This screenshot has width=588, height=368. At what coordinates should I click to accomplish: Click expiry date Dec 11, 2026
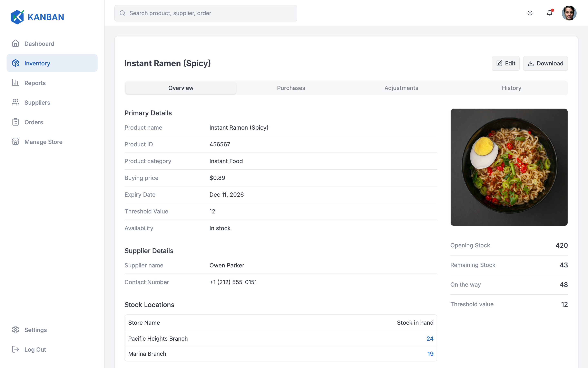pyautogui.click(x=226, y=195)
